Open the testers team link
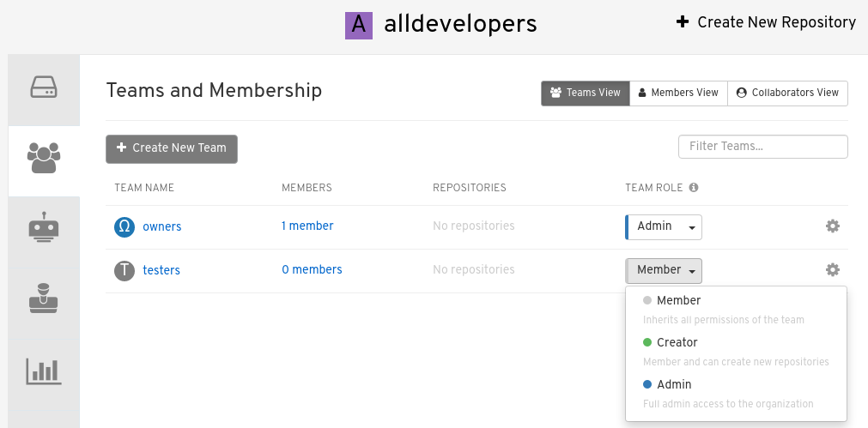 pyautogui.click(x=161, y=270)
